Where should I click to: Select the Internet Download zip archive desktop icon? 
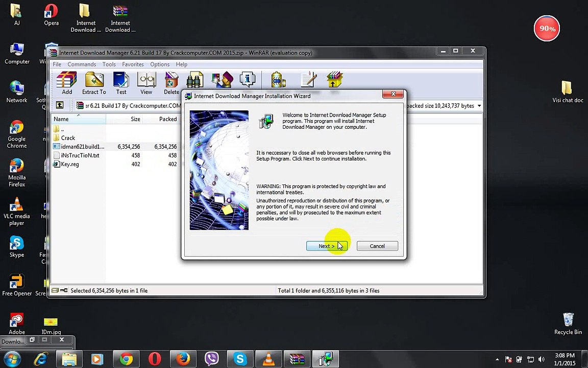tap(120, 18)
